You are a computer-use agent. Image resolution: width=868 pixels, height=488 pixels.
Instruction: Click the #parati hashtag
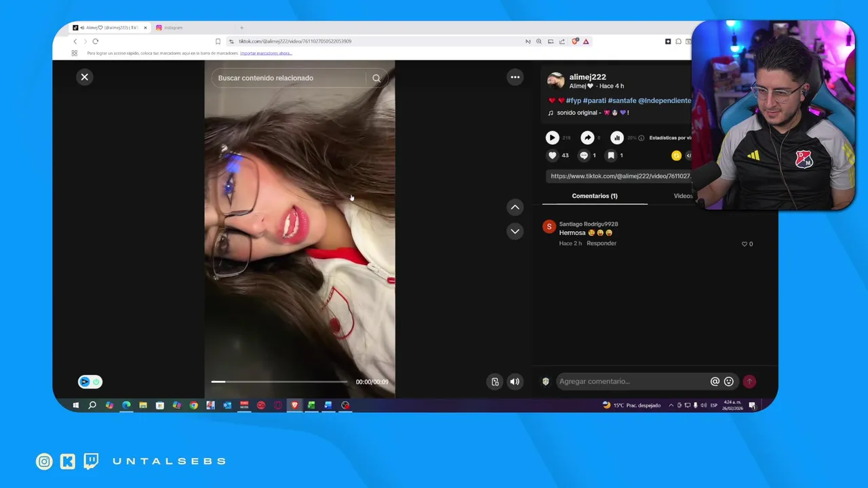594,100
